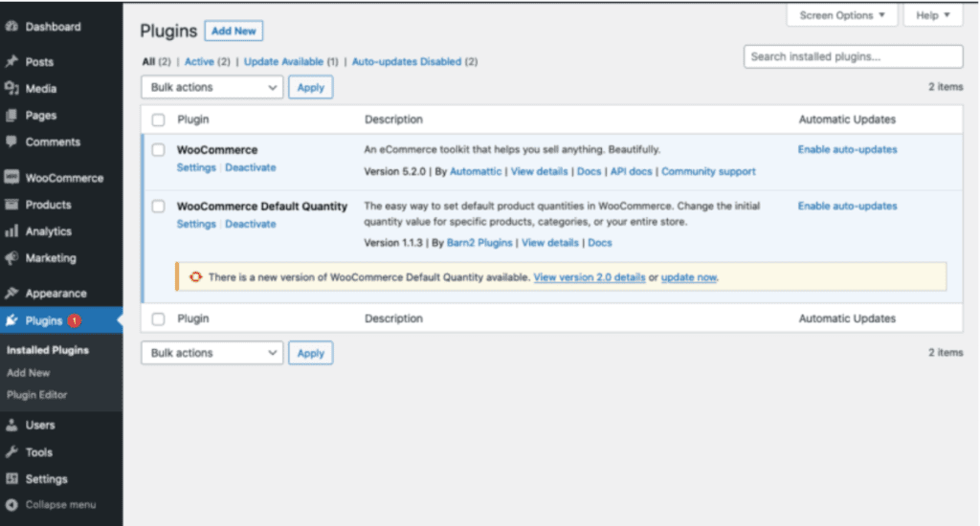Click the Collapse menu arrow icon
This screenshot has width=980, height=526.
11,505
